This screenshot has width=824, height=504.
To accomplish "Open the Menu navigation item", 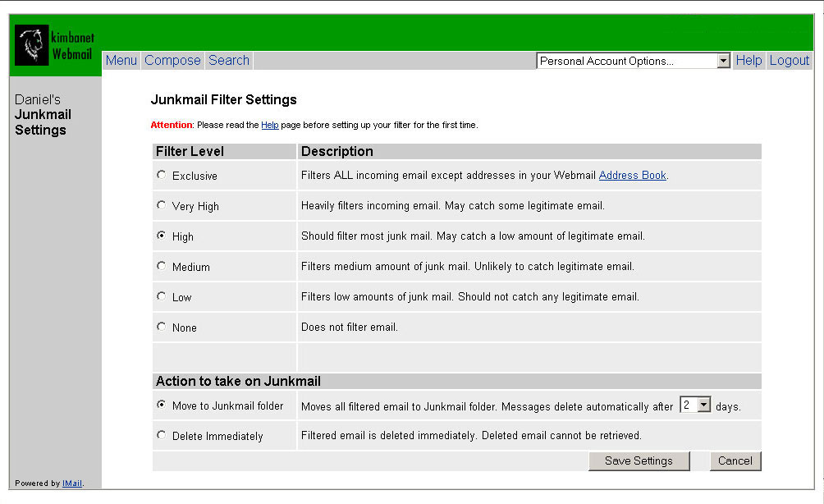I will click(x=121, y=60).
